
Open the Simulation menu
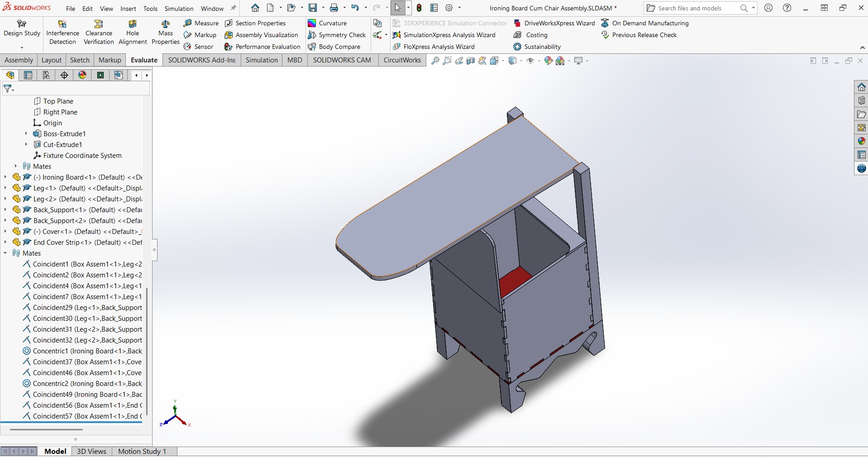[x=179, y=8]
